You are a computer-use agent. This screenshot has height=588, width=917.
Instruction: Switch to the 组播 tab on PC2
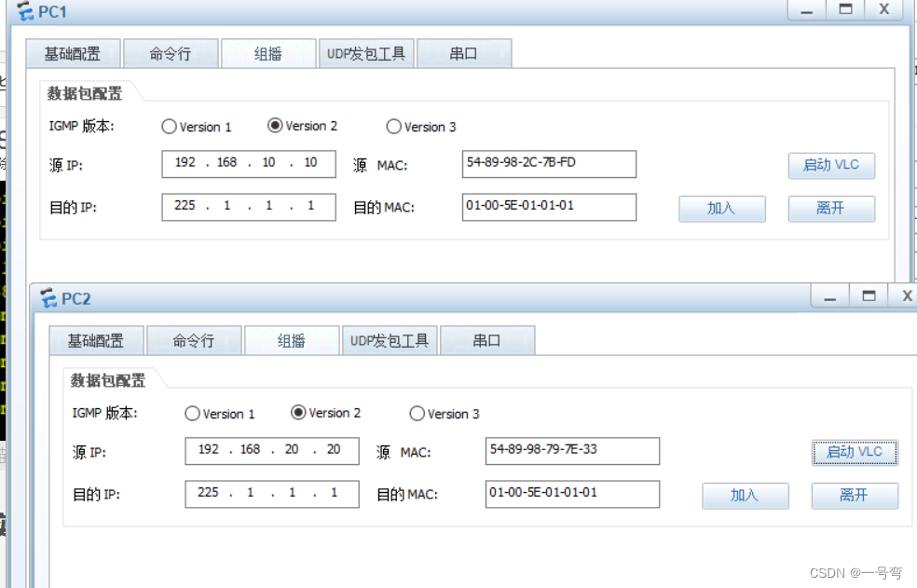292,340
